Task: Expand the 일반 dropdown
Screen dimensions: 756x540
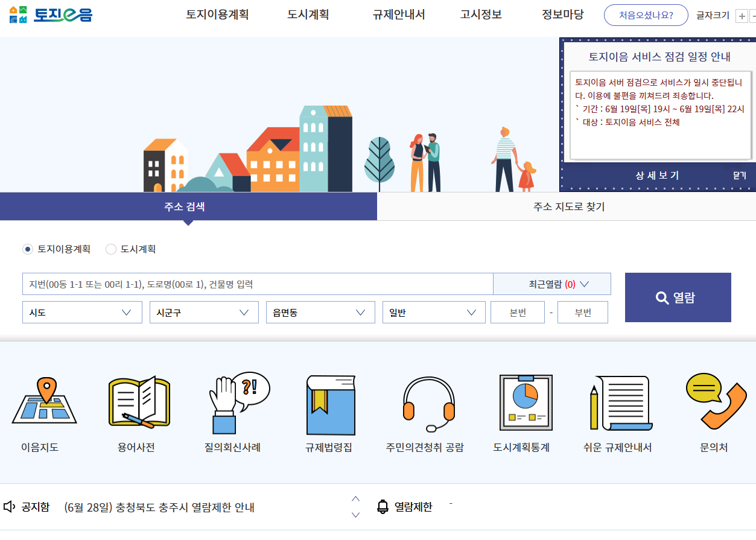Action: [434, 313]
